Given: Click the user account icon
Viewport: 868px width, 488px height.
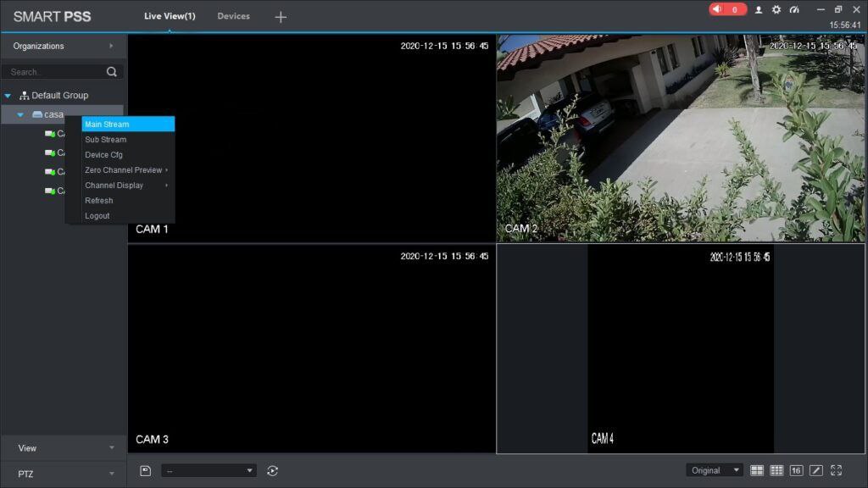Looking at the screenshot, I should click(759, 9).
